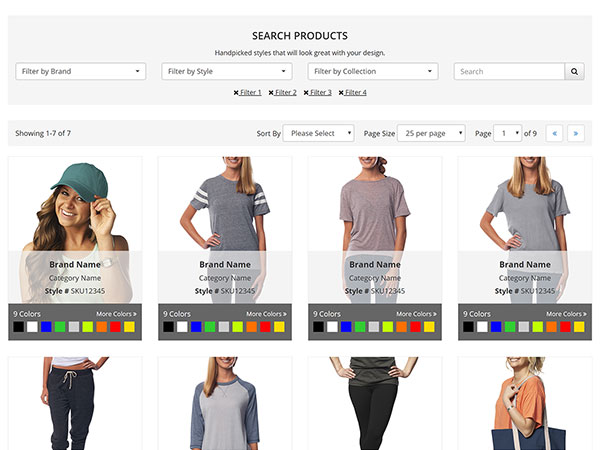The image size is (600, 450).
Task: Remove the Filter 3 tag
Action: [x=306, y=93]
